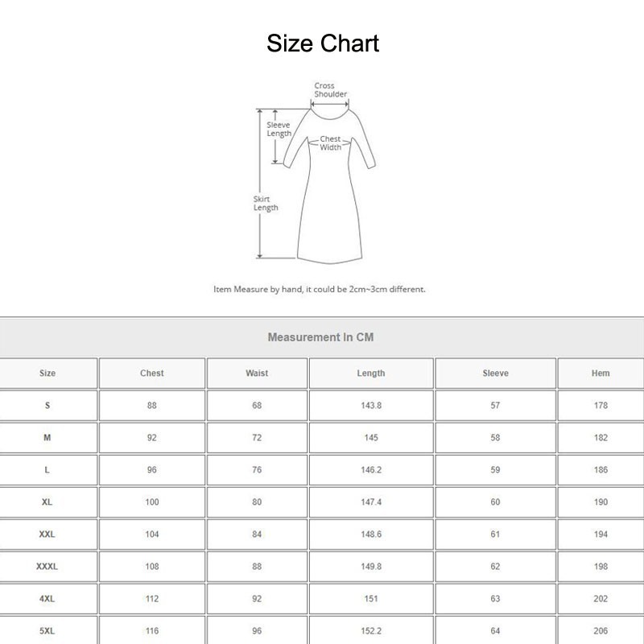Select the Size column header
This screenshot has height=644, width=644.
click(x=47, y=374)
